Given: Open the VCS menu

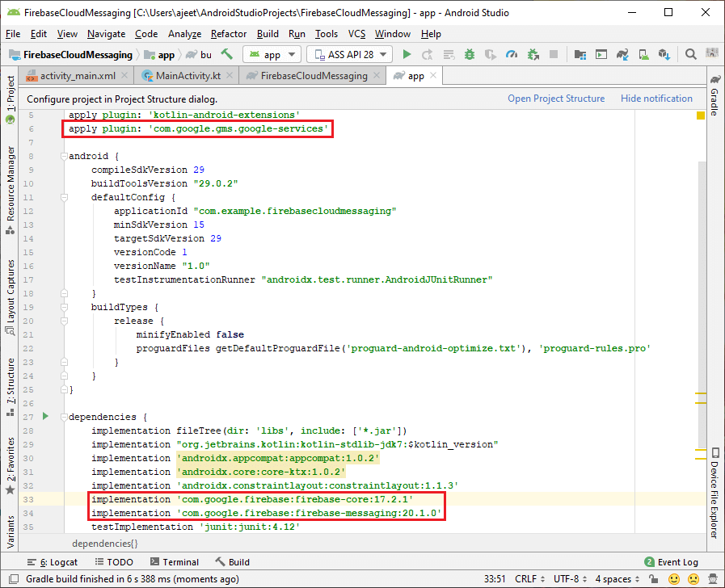Looking at the screenshot, I should click(357, 34).
